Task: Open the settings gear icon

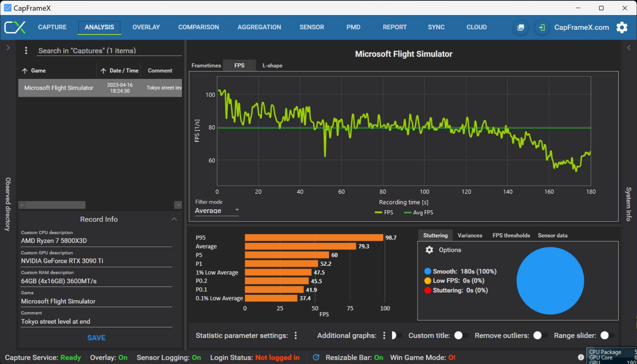Action: (x=622, y=27)
